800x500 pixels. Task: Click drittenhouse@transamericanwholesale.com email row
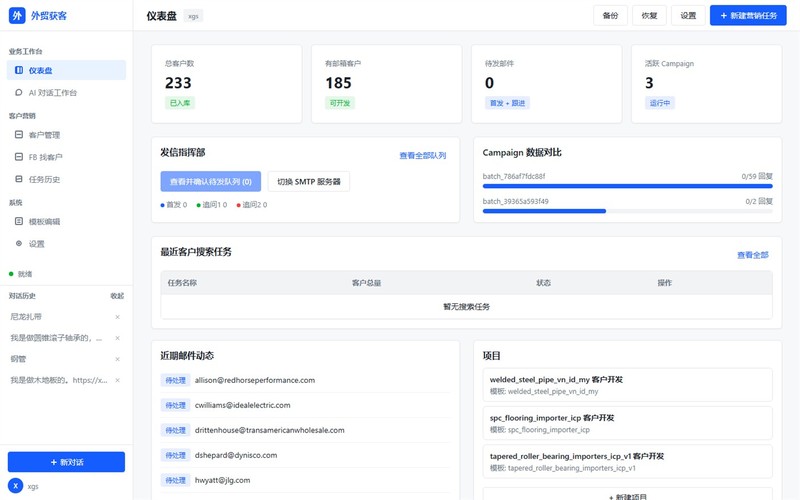pos(305,430)
